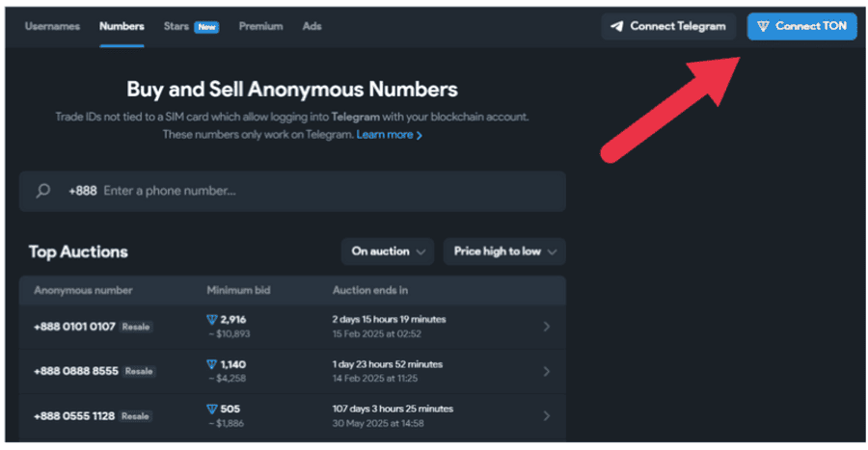Click the Connect TON button

801,26
